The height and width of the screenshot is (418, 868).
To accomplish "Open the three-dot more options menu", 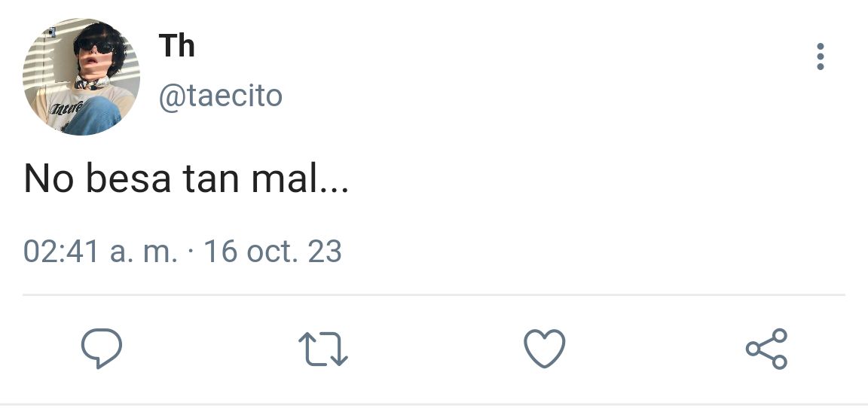I will pos(820,56).
